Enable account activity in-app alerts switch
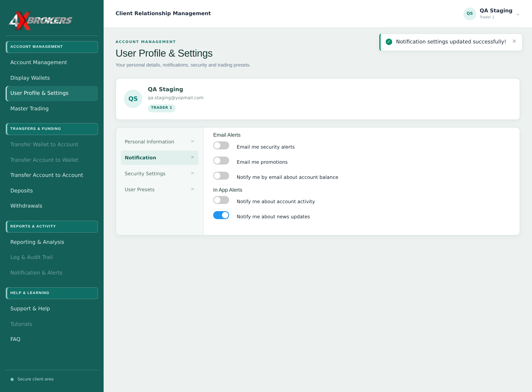This screenshot has height=392, width=532. [221, 200]
